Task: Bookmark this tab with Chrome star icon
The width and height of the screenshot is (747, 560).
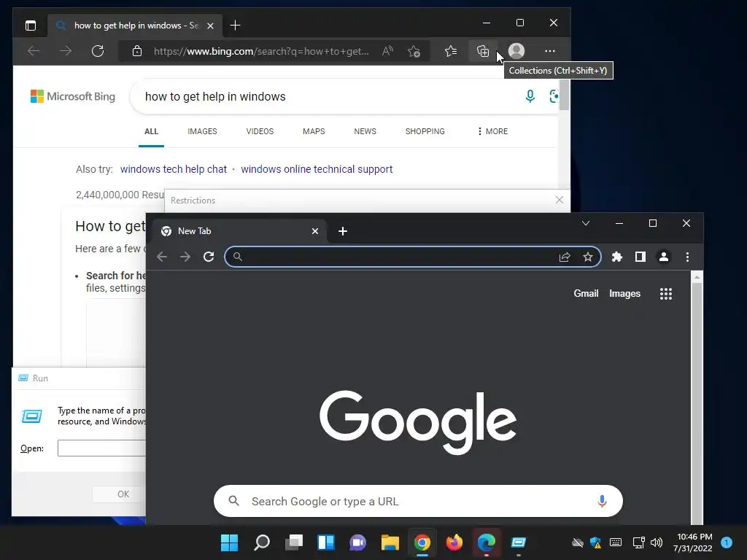Action: click(588, 257)
